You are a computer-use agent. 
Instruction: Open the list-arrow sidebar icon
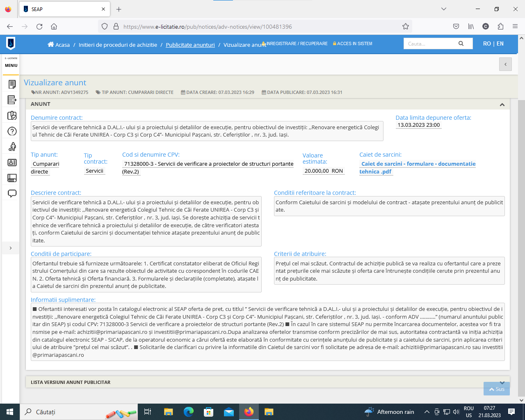tap(12, 100)
